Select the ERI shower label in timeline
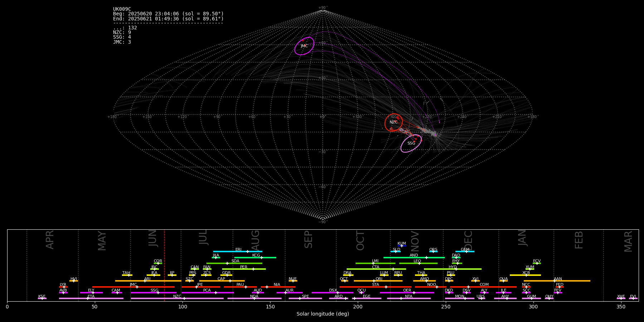The height and width of the screenshot is (322, 644). pyautogui.click(x=238, y=250)
